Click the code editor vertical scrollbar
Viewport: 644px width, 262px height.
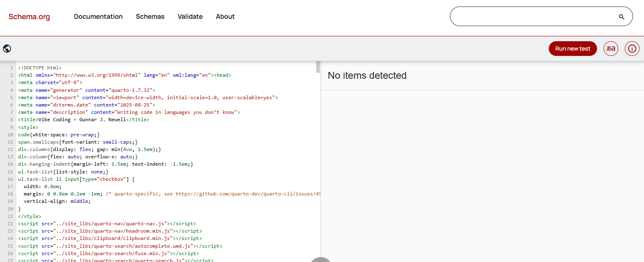click(318, 67)
